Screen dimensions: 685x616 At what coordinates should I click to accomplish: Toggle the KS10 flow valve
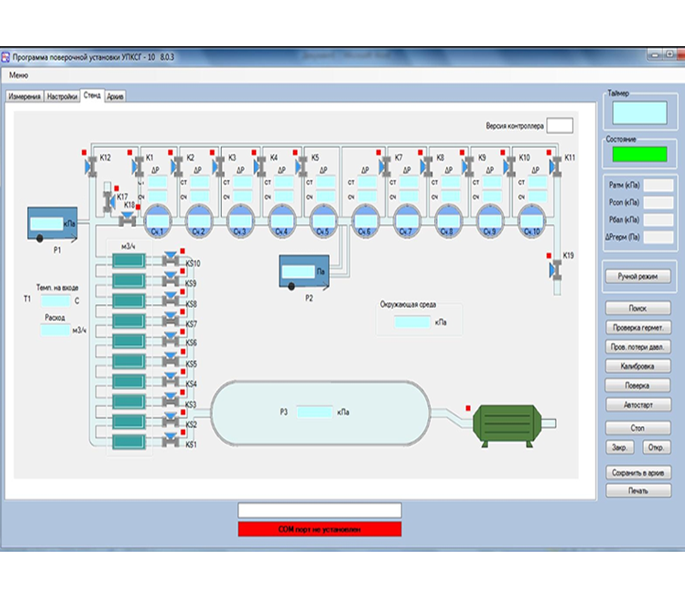click(174, 264)
